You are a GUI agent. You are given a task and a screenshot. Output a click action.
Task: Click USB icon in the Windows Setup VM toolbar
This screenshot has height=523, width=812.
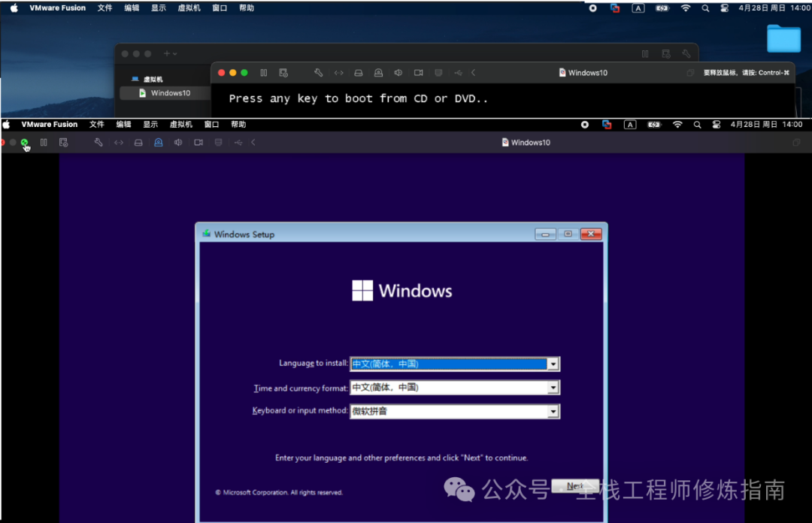tap(238, 143)
